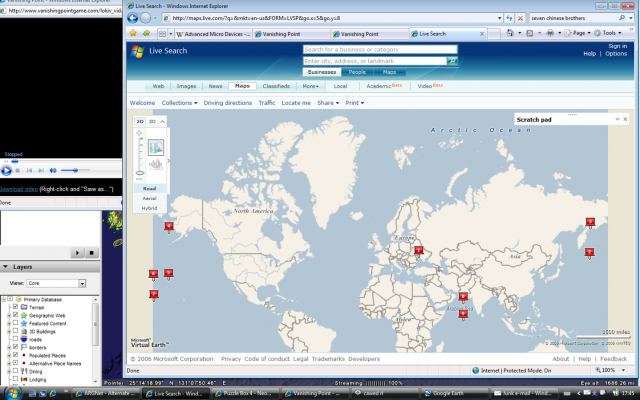
Task: Click the pushpin just above the Arabian Sea label
Action: click(463, 297)
